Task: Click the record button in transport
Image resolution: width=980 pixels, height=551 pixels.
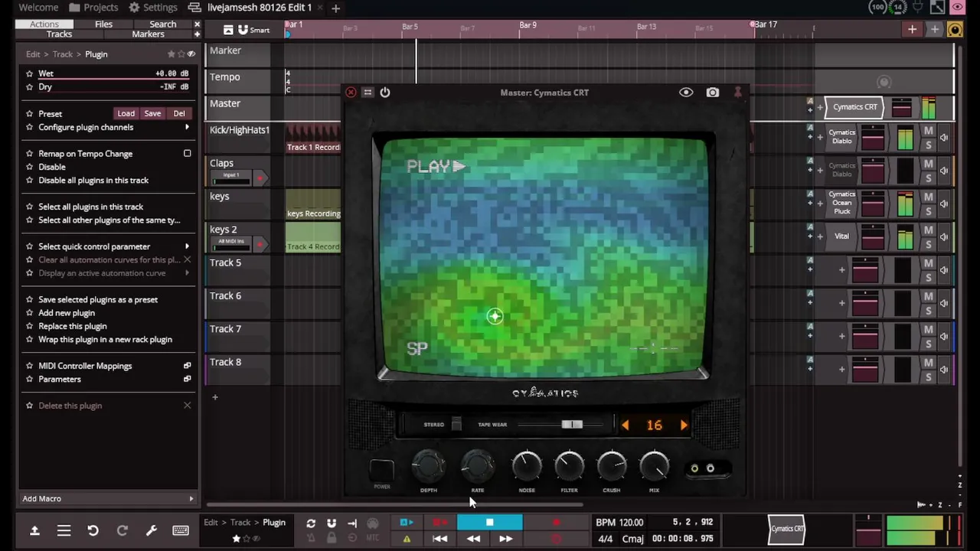Action: point(557,523)
